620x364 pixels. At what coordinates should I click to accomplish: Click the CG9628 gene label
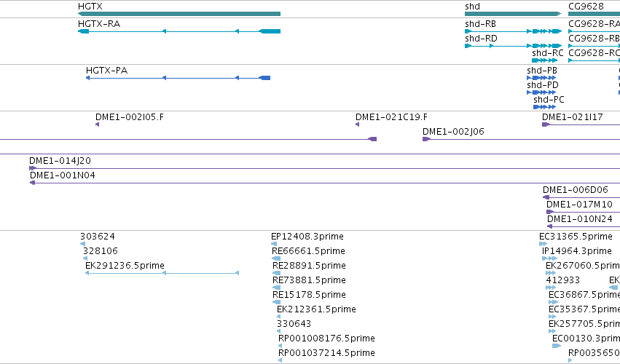pyautogui.click(x=586, y=7)
